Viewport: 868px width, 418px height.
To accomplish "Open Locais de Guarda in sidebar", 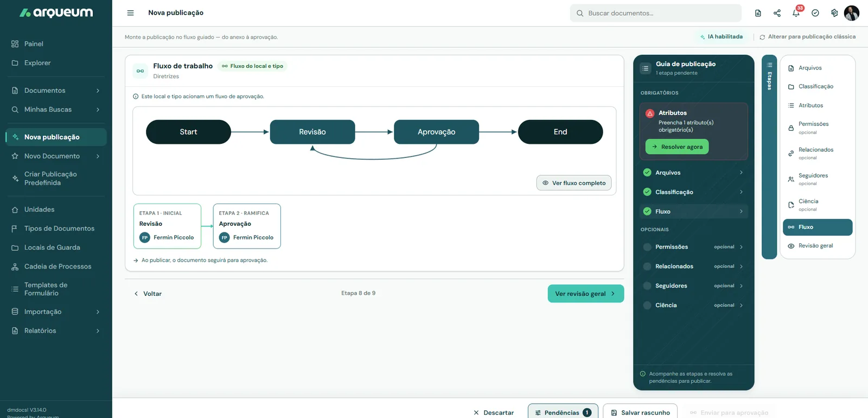I will [56, 248].
